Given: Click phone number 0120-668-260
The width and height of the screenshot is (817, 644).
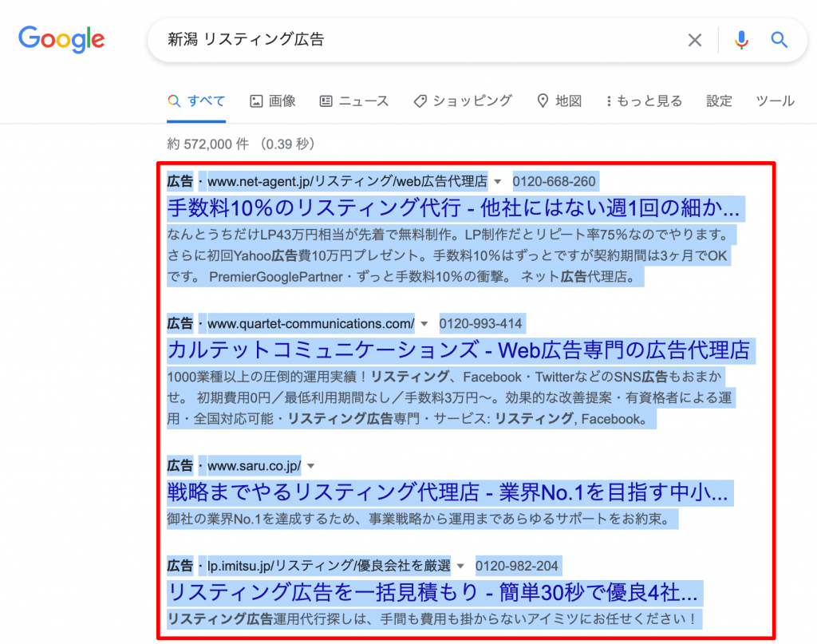Looking at the screenshot, I should pyautogui.click(x=554, y=181).
